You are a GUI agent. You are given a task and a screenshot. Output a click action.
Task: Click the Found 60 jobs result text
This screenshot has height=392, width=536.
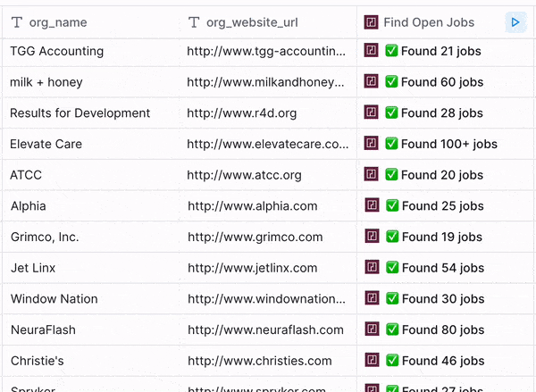pyautogui.click(x=442, y=82)
